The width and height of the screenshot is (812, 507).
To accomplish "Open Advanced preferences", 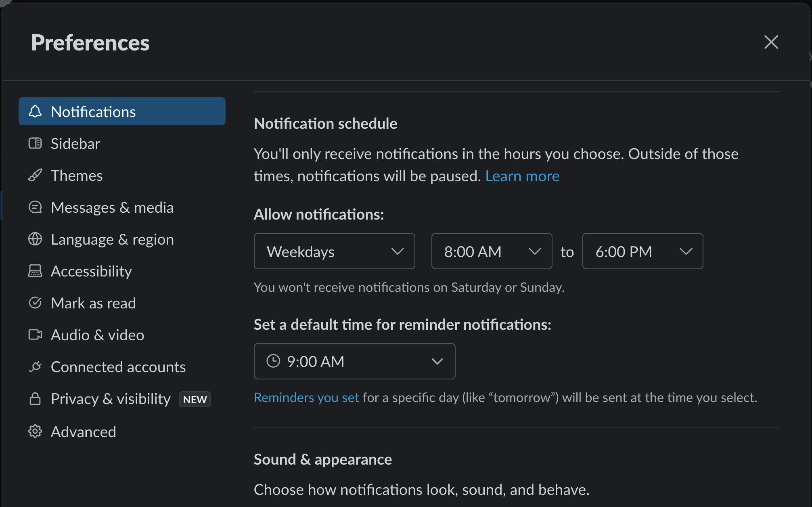I will pos(122,432).
